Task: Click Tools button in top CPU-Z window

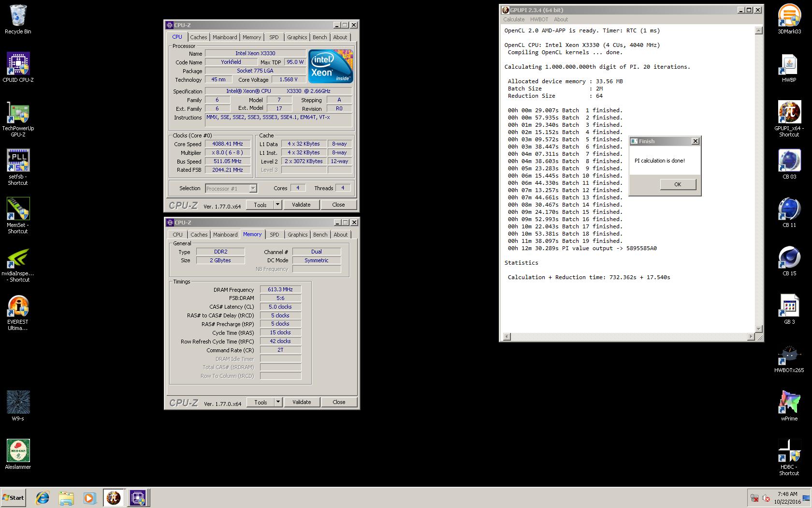Action: coord(260,205)
